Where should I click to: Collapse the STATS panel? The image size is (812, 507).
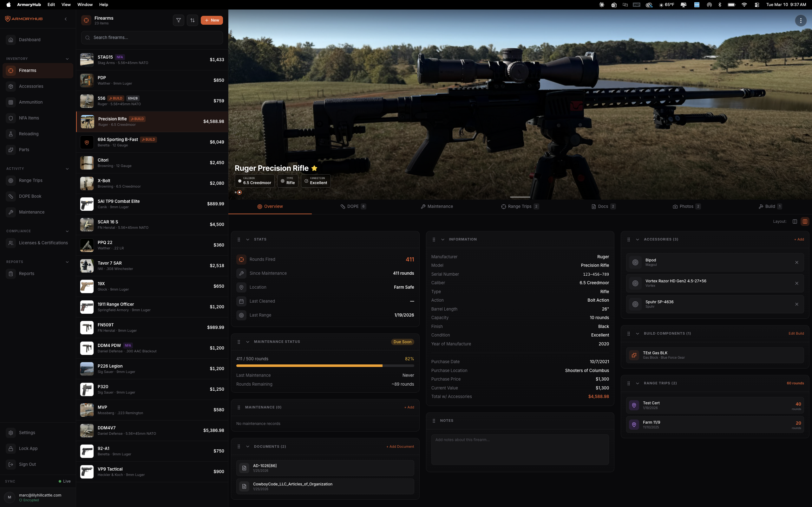tap(248, 240)
